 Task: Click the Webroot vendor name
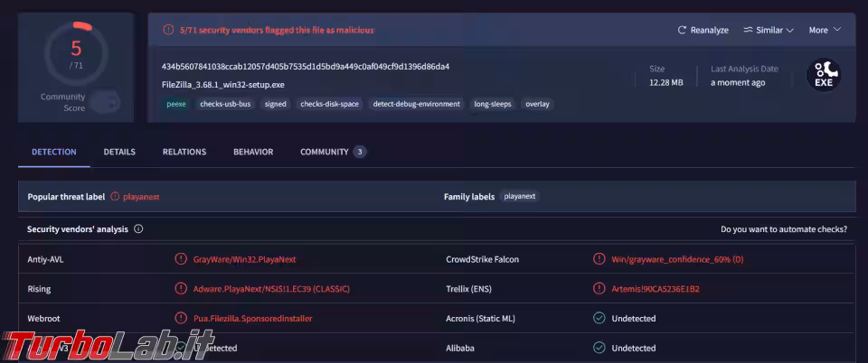click(x=43, y=319)
